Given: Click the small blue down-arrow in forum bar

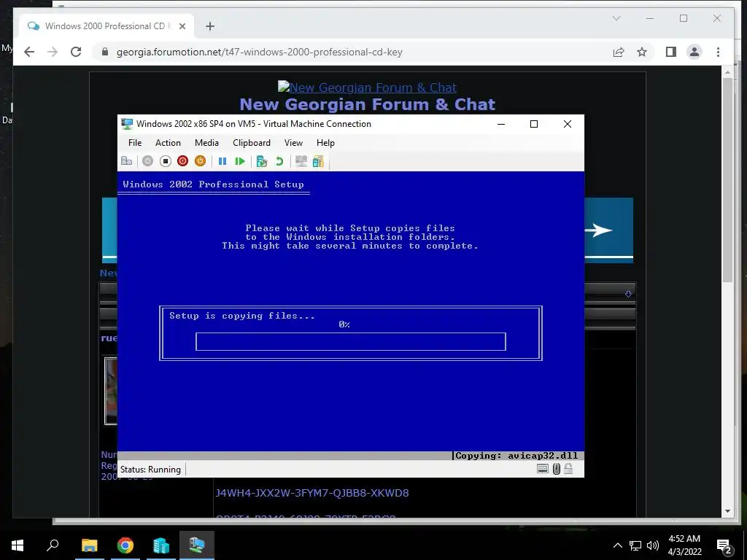Looking at the screenshot, I should click(x=628, y=294).
